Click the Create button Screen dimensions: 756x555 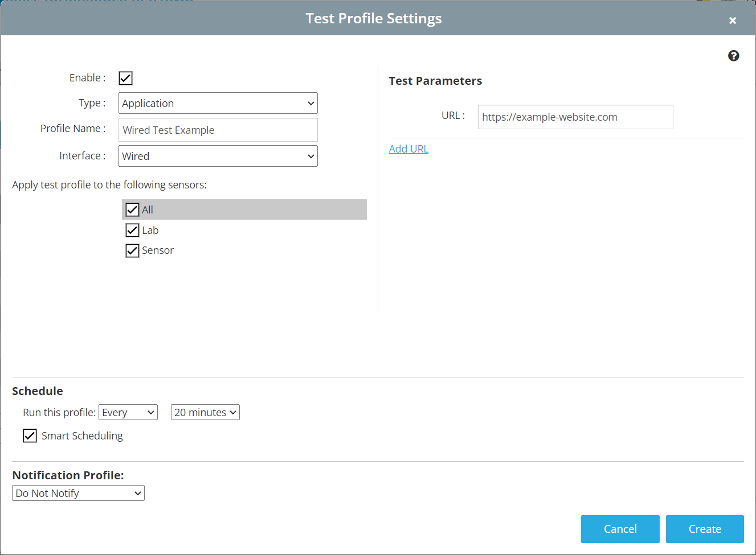click(705, 529)
